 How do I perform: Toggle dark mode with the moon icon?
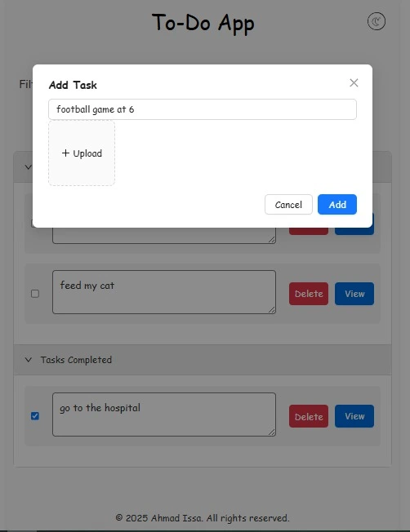(377, 22)
